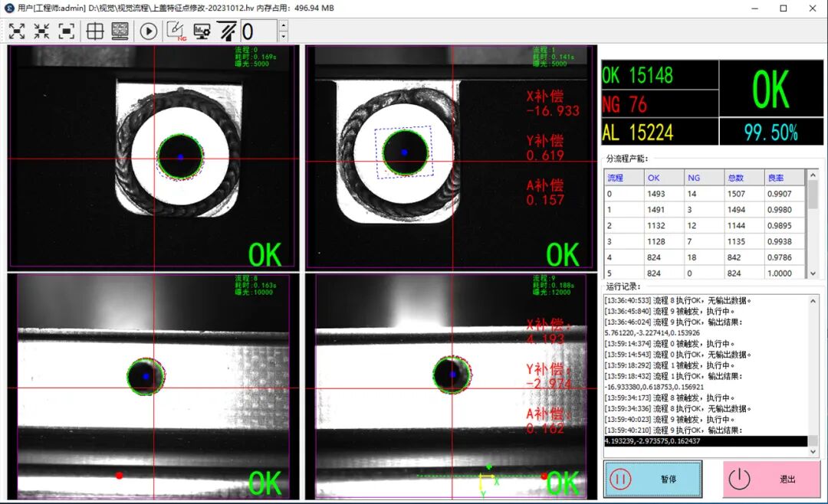Click the 运行记录 label

(x=623, y=286)
